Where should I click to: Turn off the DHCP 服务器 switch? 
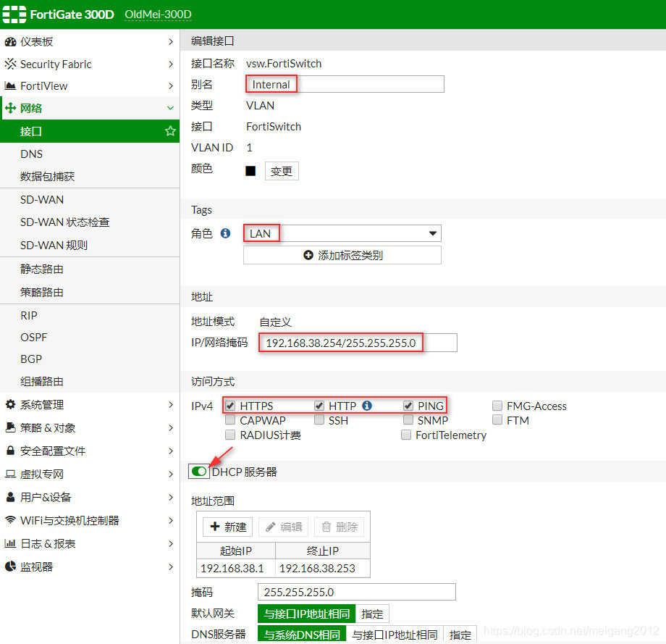[x=199, y=471]
